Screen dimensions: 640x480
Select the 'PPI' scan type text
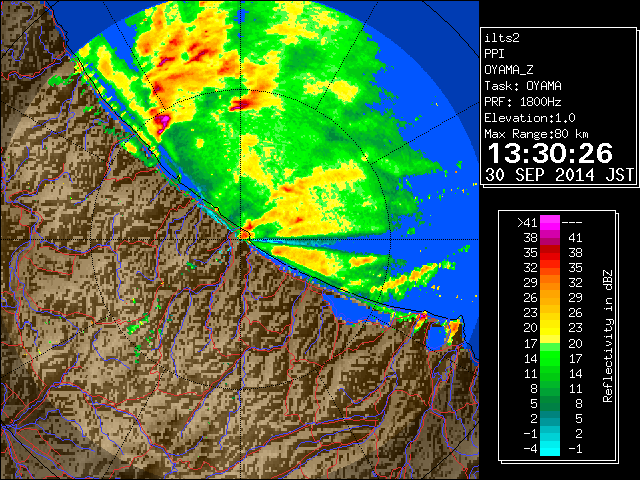(x=494, y=54)
